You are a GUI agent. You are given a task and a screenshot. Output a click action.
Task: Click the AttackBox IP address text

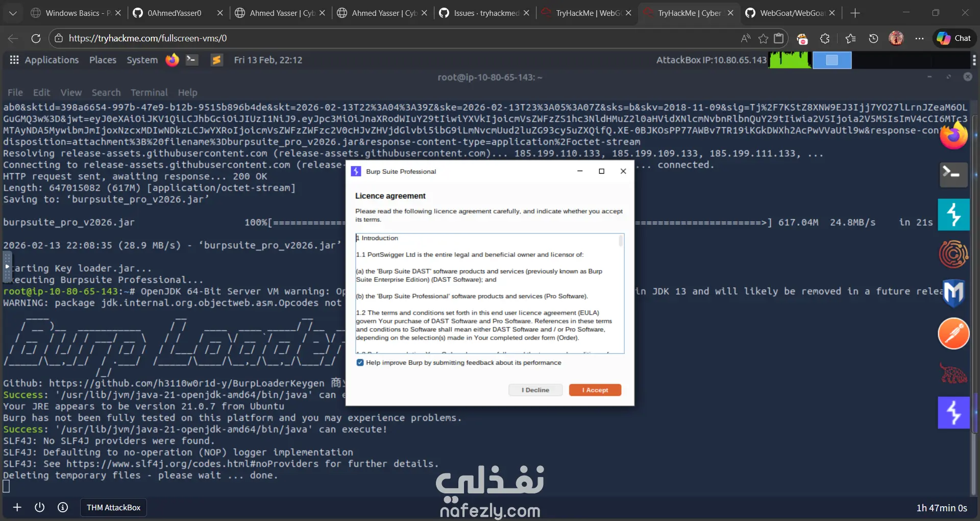click(711, 60)
